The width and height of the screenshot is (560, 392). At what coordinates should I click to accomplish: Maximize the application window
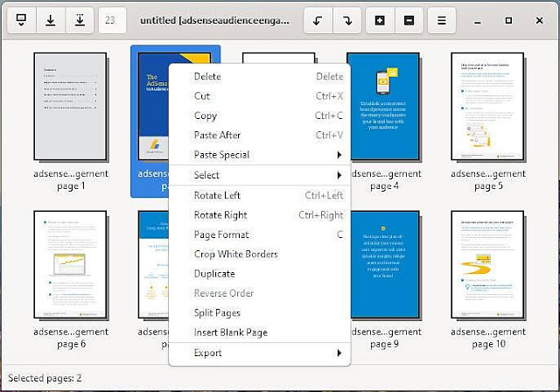tap(508, 21)
